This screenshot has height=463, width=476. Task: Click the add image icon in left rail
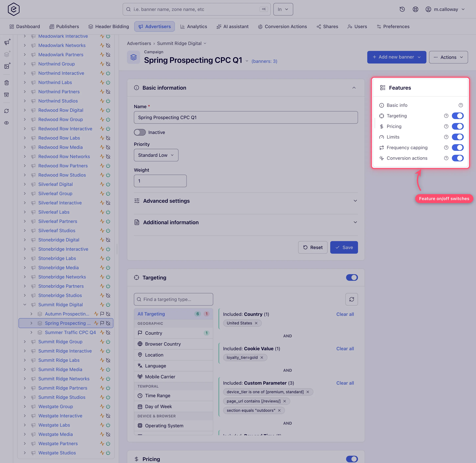point(7,66)
